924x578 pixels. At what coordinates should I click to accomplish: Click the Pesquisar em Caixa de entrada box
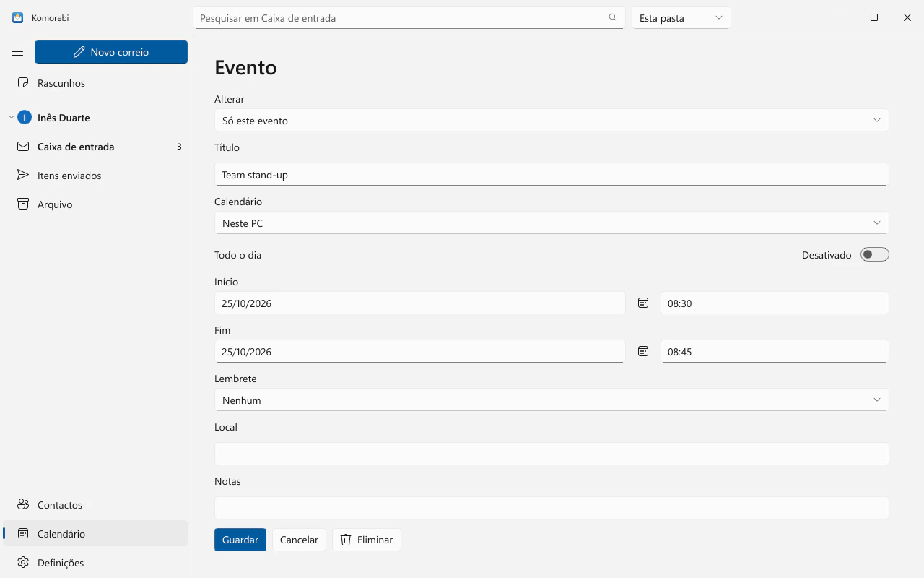(409, 18)
